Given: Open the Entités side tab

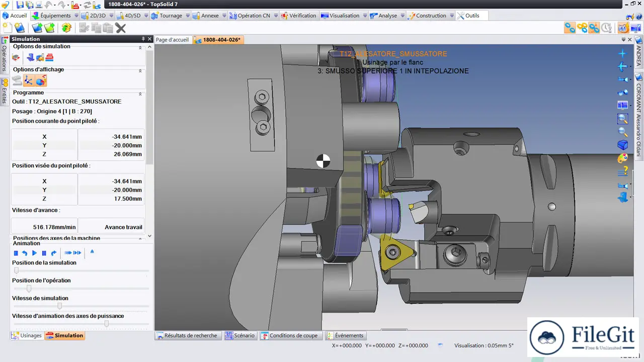Looking at the screenshot, I should pyautogui.click(x=4, y=92).
